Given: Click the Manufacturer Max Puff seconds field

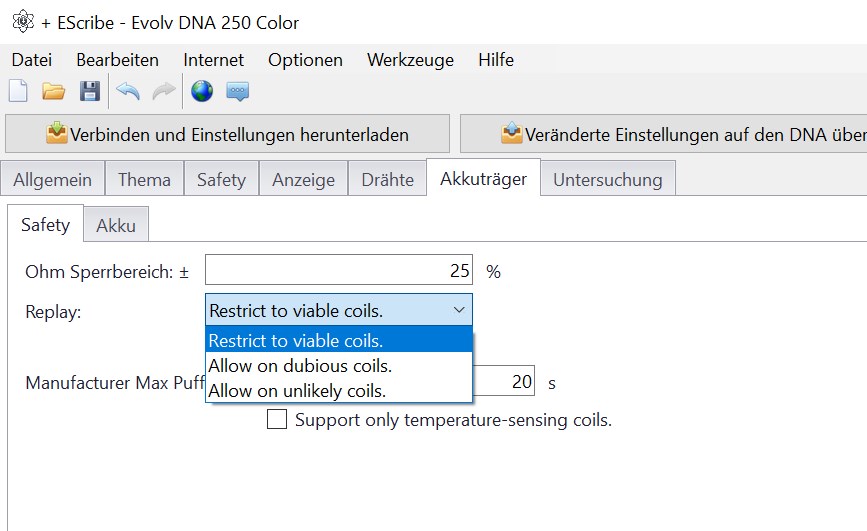Looking at the screenshot, I should [x=505, y=382].
